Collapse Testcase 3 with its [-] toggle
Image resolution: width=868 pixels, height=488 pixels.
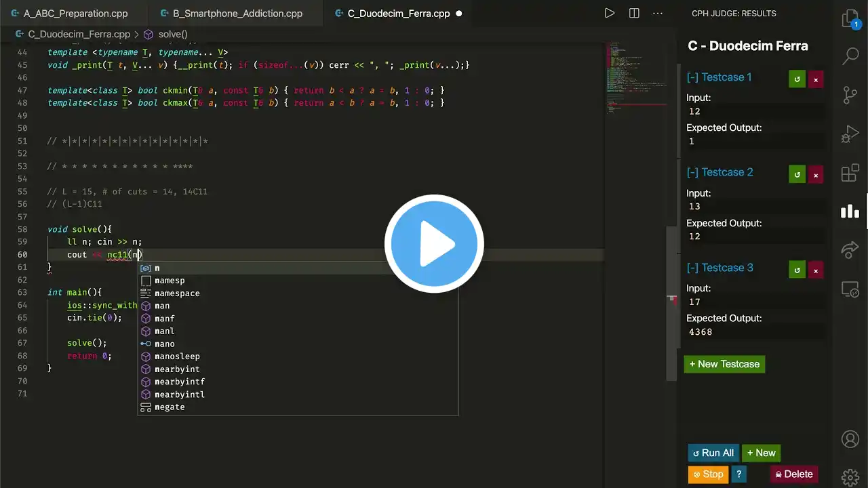[692, 268]
